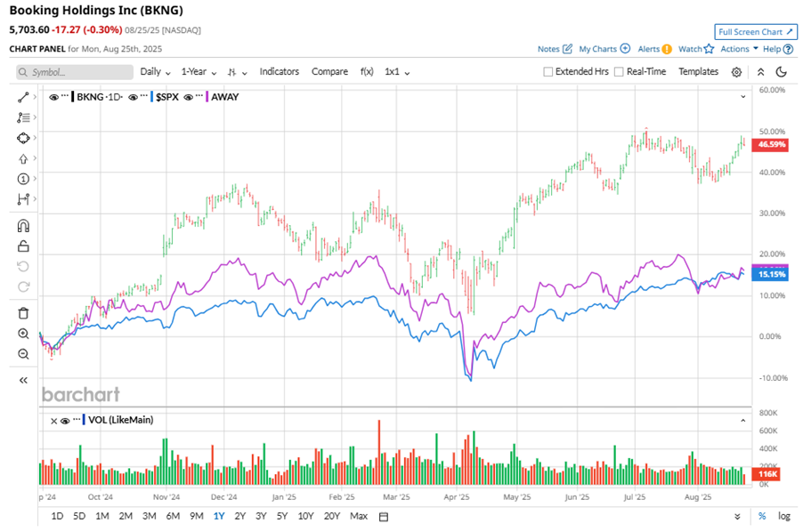
Task: Open the Daily interval dropdown
Action: (x=155, y=71)
